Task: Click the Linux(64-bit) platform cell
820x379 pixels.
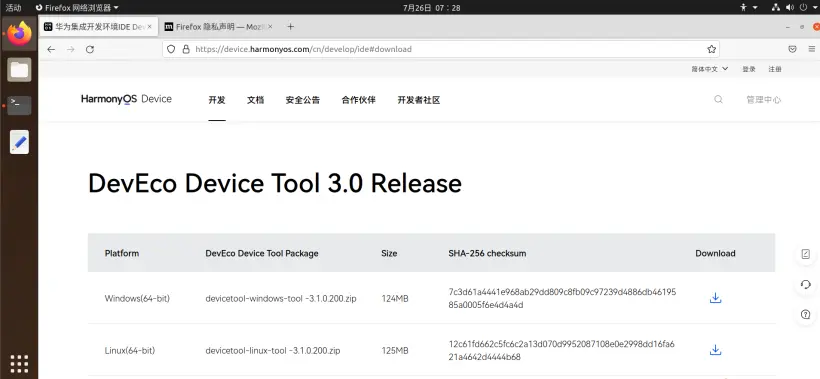Action: 130,350
